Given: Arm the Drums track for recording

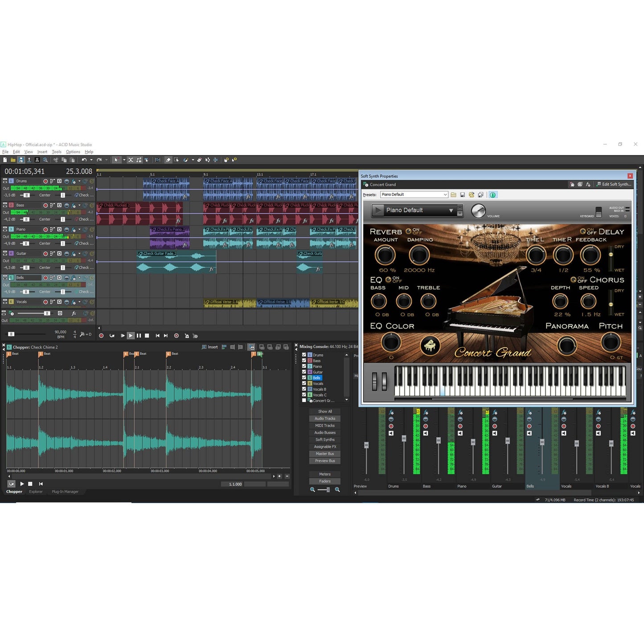Looking at the screenshot, I should point(45,181).
